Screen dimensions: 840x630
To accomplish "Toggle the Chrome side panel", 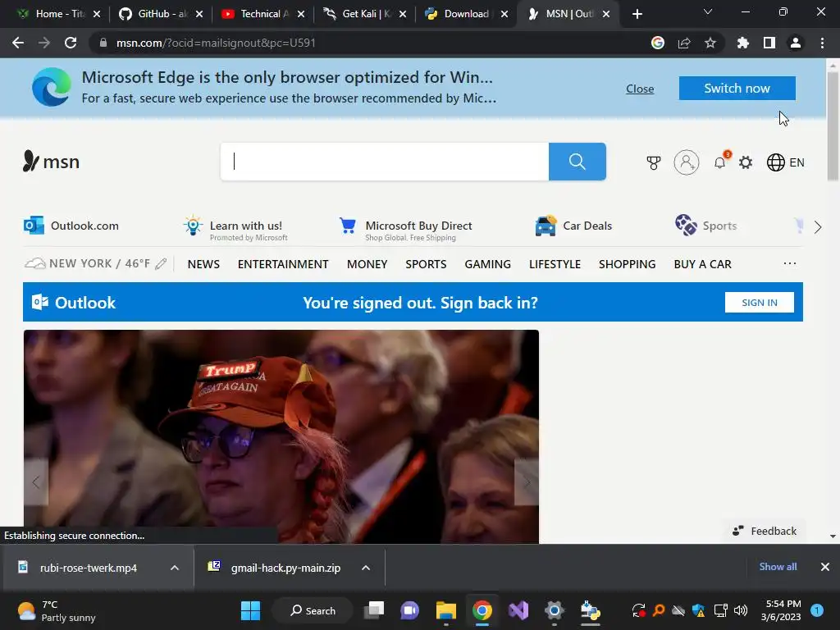I will (x=769, y=43).
